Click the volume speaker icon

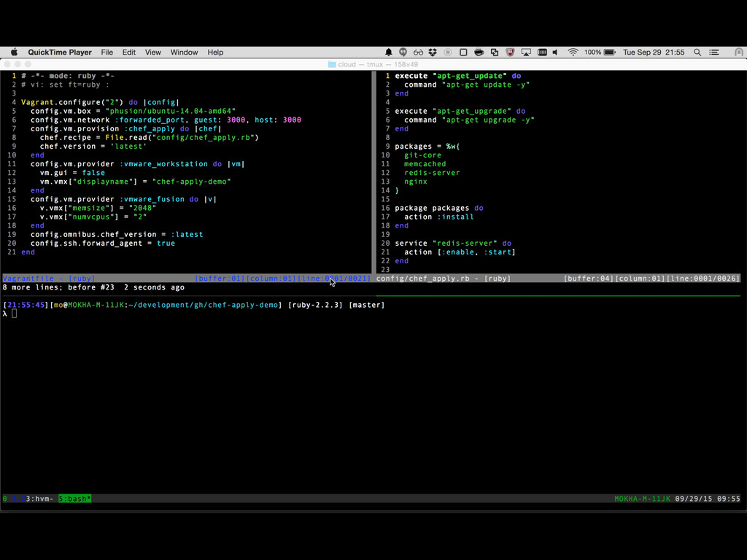[555, 52]
